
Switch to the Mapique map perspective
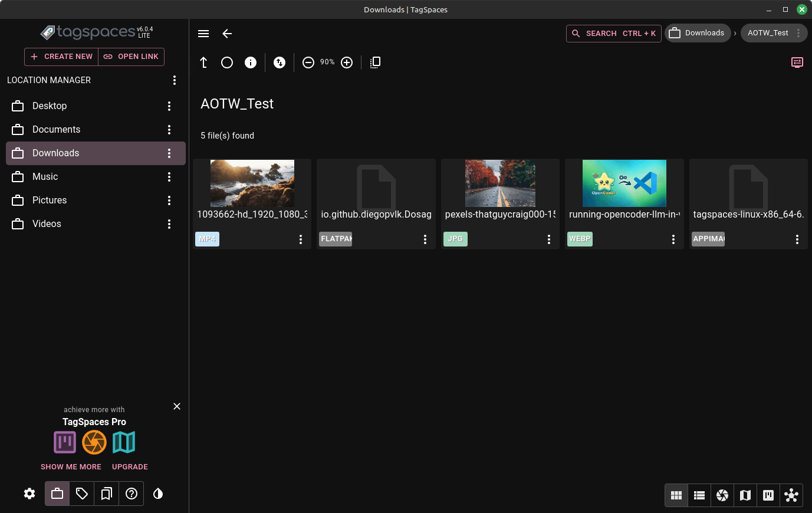[745, 495]
